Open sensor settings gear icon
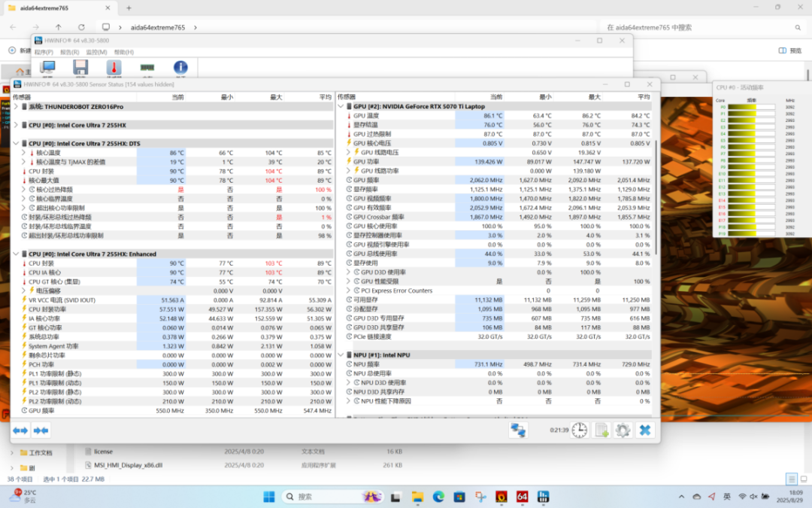Screen dimensions: 812x508 coord(623,430)
